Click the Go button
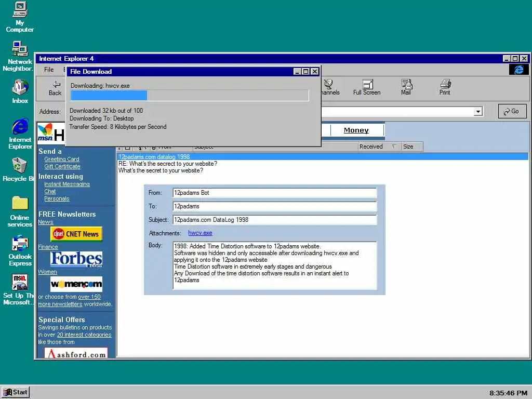The height and width of the screenshot is (399, 532). point(512,111)
